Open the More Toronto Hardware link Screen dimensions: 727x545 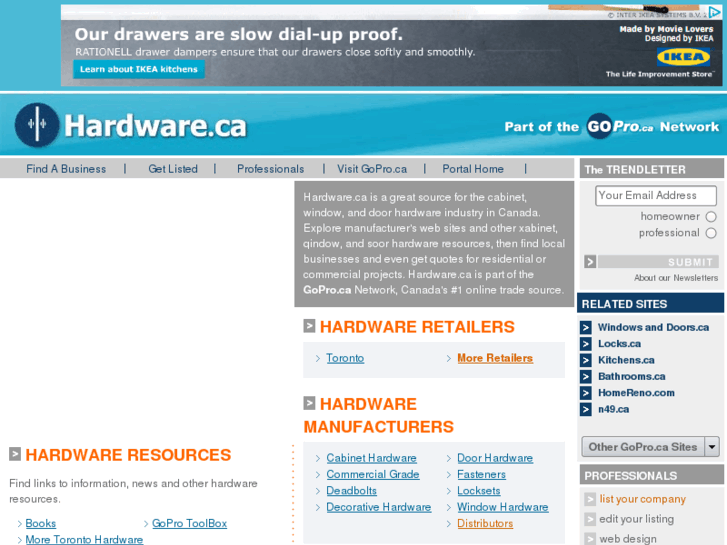(x=84, y=539)
